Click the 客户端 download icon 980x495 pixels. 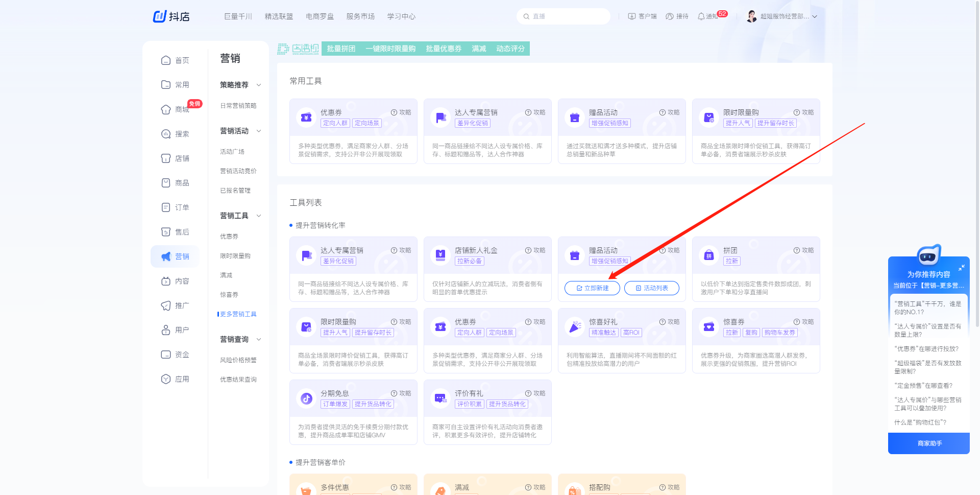click(632, 16)
